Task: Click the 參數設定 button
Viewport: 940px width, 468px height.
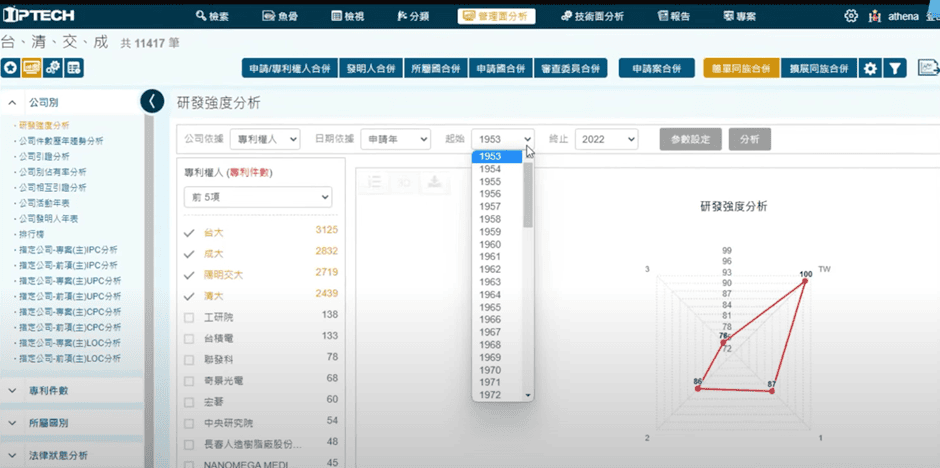Action: click(690, 139)
